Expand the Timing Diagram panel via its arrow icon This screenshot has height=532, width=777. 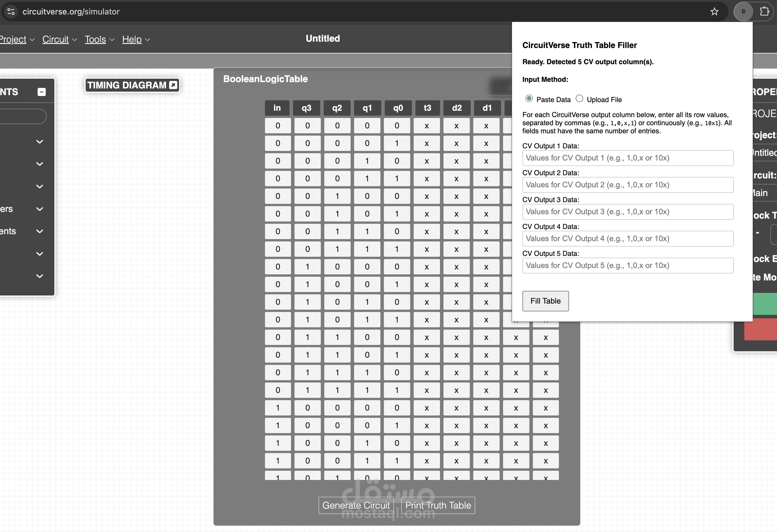tap(173, 85)
